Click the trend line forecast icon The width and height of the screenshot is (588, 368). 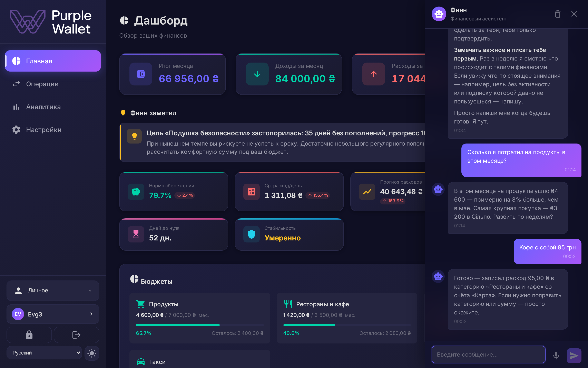pos(367,192)
